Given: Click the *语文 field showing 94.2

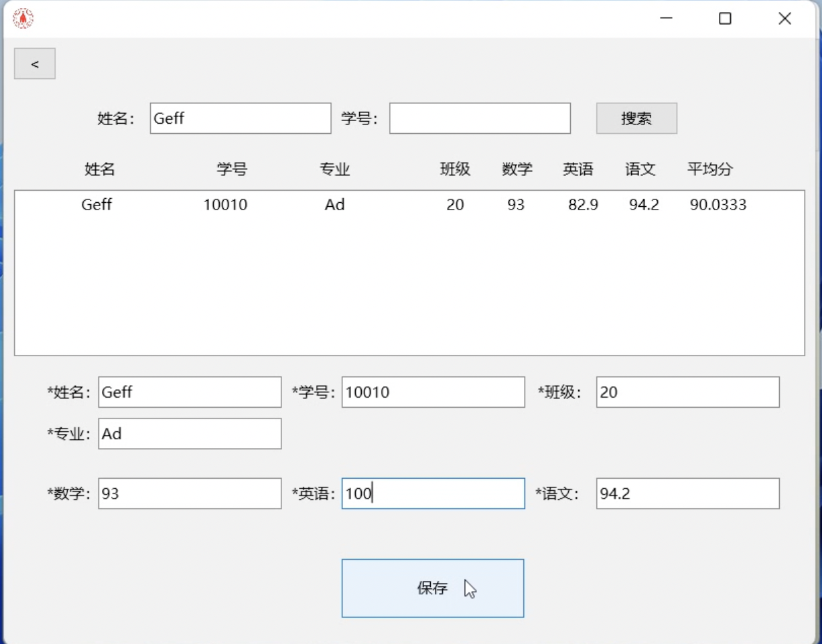Looking at the screenshot, I should tap(687, 493).
